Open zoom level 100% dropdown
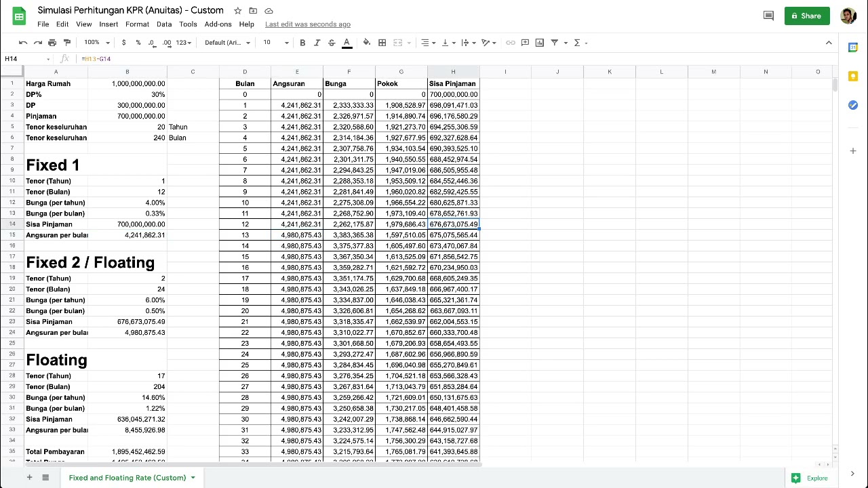 tap(97, 43)
